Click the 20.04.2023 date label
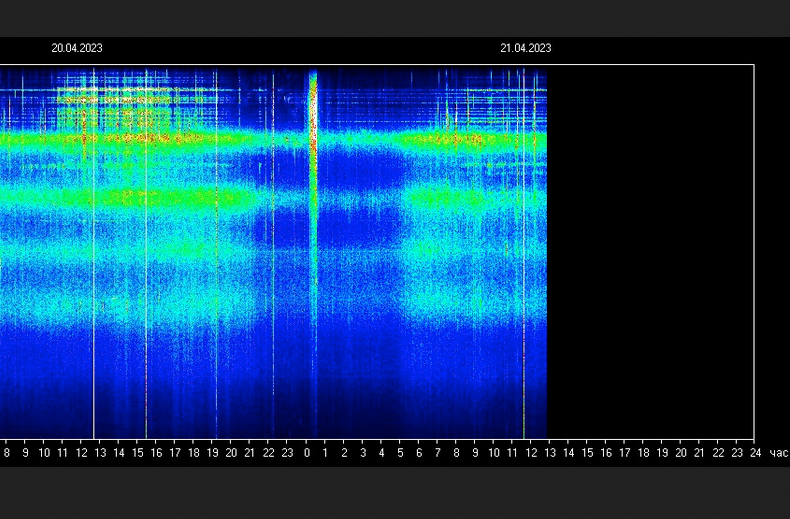This screenshot has width=790, height=519. (x=77, y=48)
